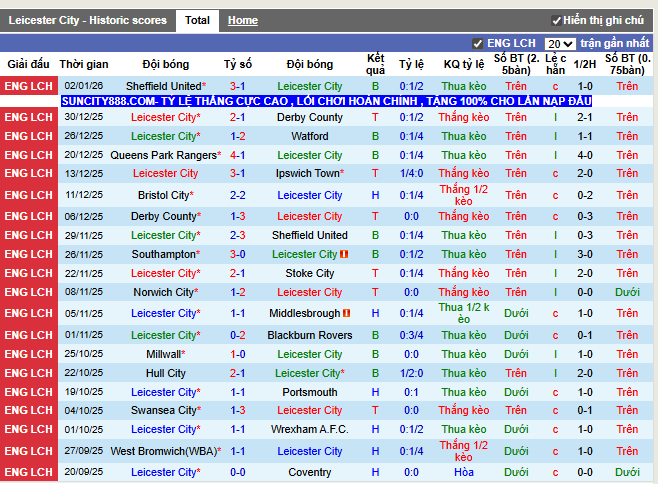Click the 'Tỷ lệ' column header
This screenshot has height=484, width=658.
(411, 64)
